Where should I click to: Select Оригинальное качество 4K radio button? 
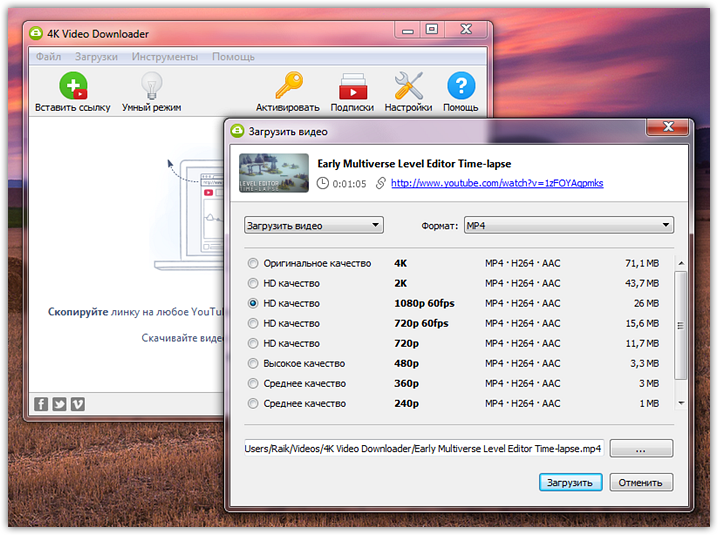(253, 263)
